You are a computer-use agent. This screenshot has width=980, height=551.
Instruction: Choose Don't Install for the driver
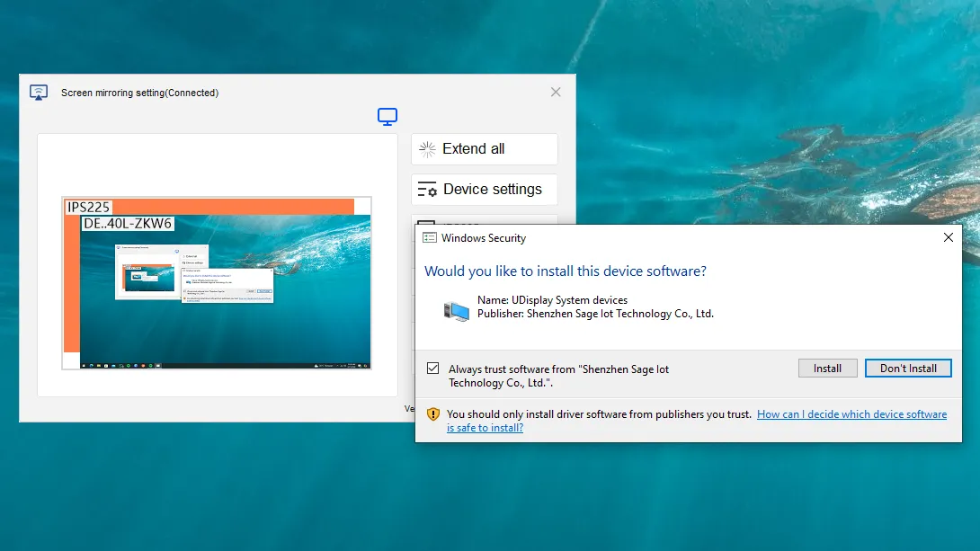(x=907, y=369)
